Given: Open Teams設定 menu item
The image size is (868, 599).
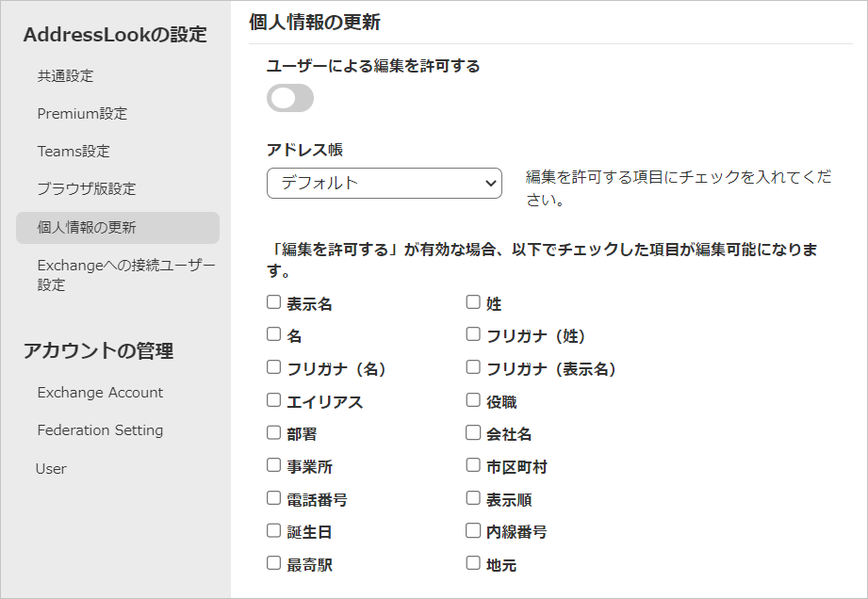Looking at the screenshot, I should (x=74, y=151).
